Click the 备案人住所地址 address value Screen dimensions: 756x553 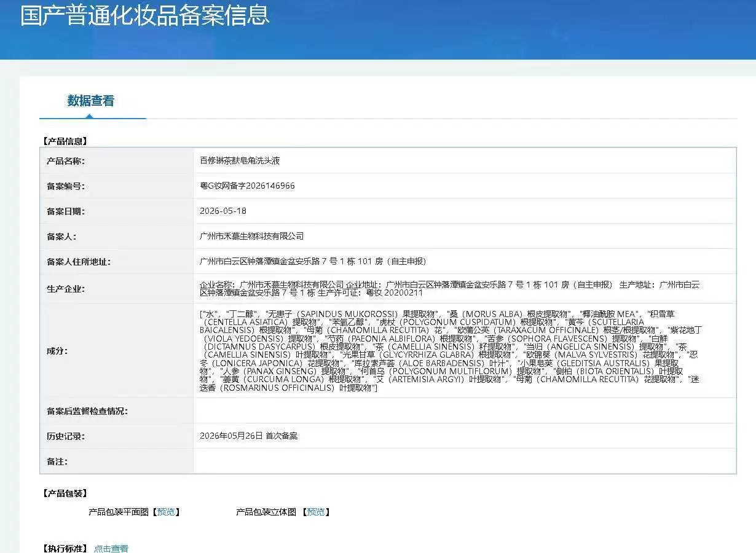313,261
